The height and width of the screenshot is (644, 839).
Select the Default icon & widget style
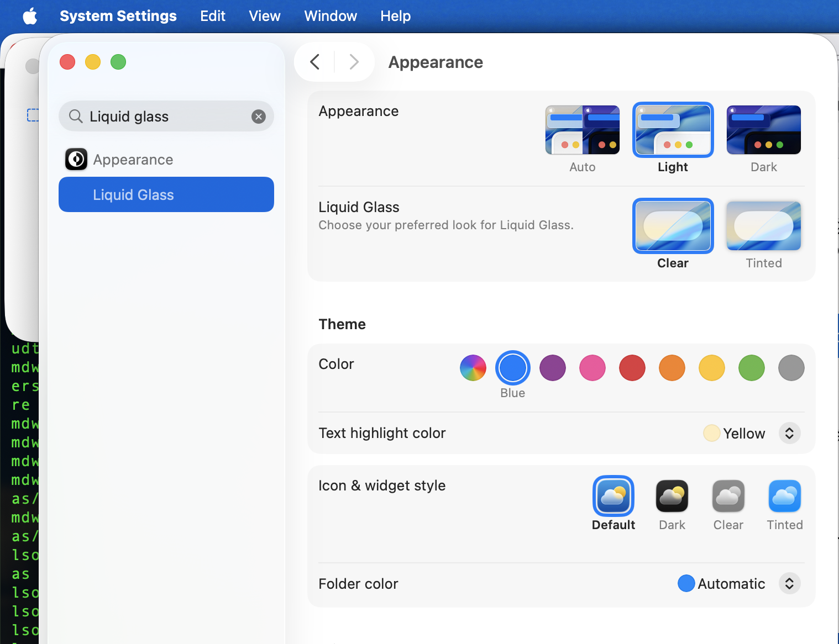(x=613, y=496)
